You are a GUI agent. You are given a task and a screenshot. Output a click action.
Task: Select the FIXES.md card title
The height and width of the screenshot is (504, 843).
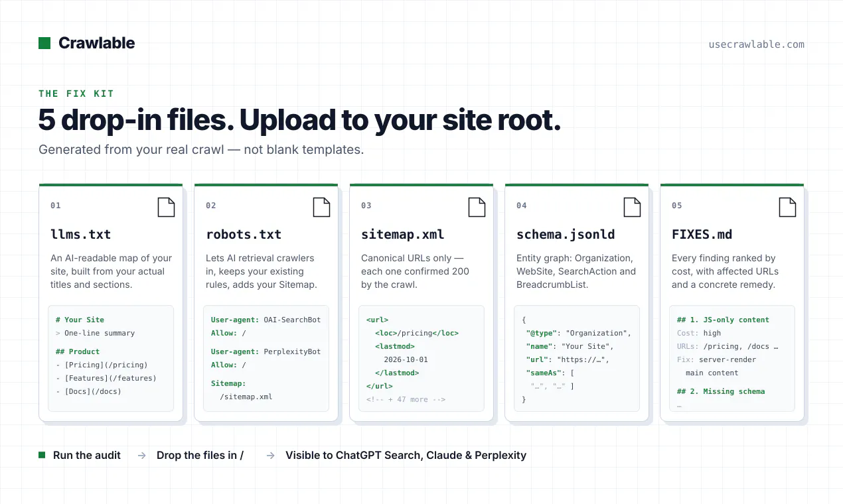click(702, 234)
